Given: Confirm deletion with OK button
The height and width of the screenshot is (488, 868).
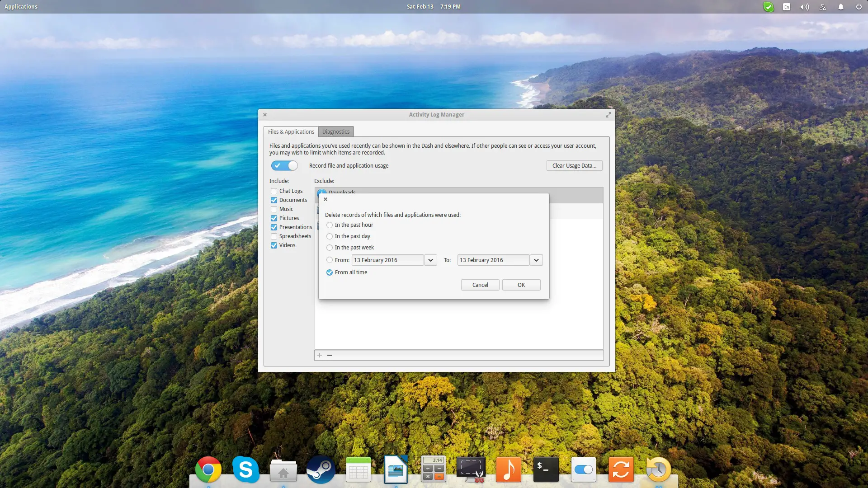Looking at the screenshot, I should (521, 285).
